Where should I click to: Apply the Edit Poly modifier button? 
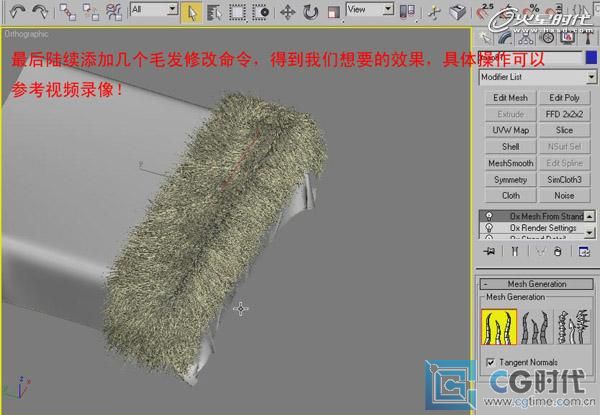[x=564, y=98]
